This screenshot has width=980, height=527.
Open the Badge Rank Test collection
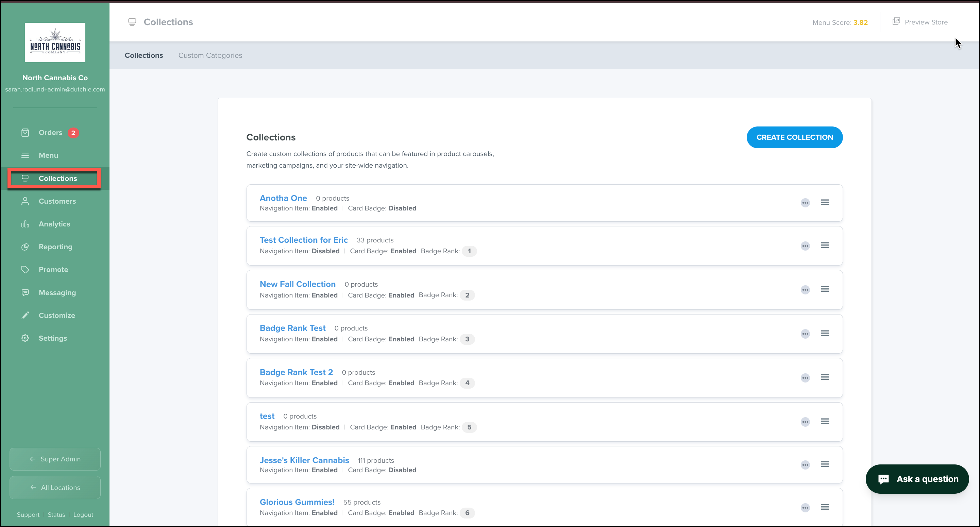coord(293,328)
